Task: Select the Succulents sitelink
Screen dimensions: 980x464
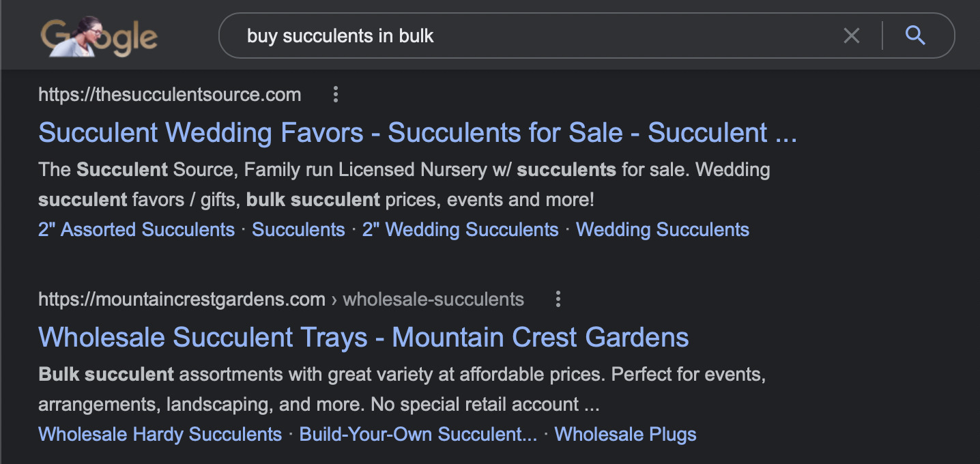Action: point(298,230)
